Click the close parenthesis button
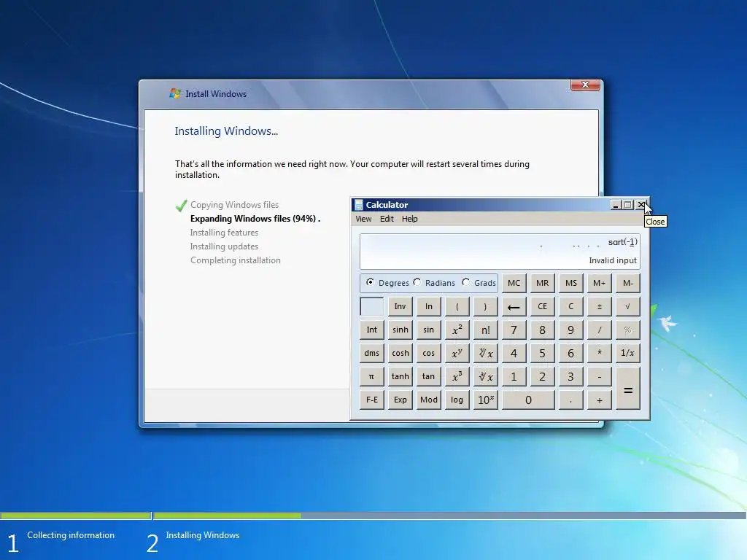Screen dimensions: 747x560 tap(485, 307)
